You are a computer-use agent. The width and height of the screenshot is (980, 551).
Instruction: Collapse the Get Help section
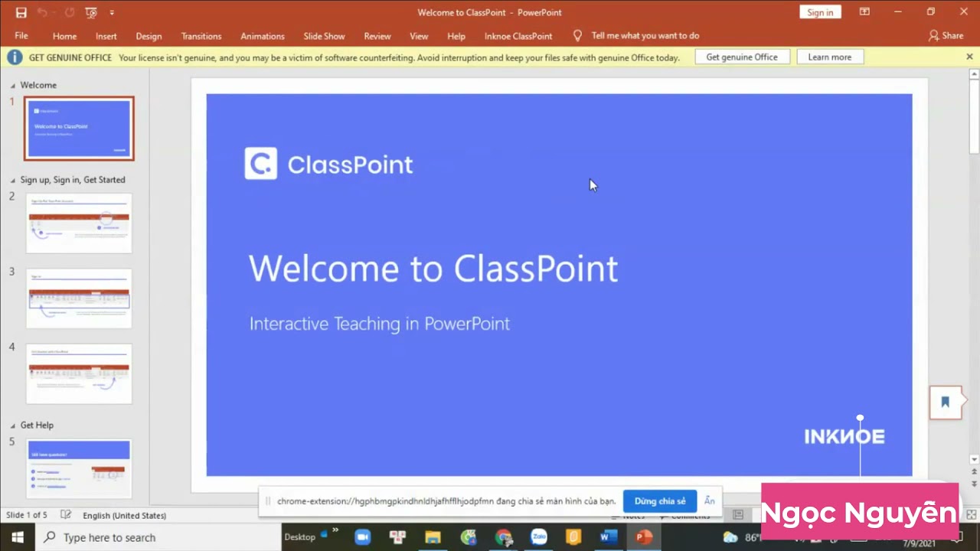(x=12, y=425)
